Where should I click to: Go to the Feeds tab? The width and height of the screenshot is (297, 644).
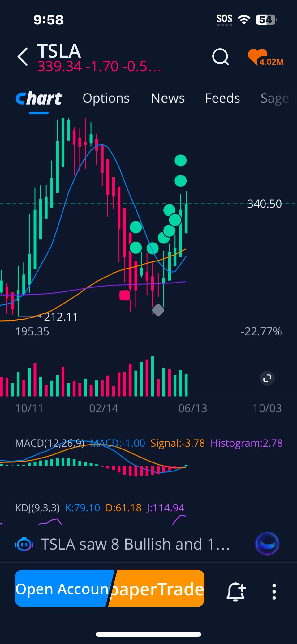click(x=222, y=99)
